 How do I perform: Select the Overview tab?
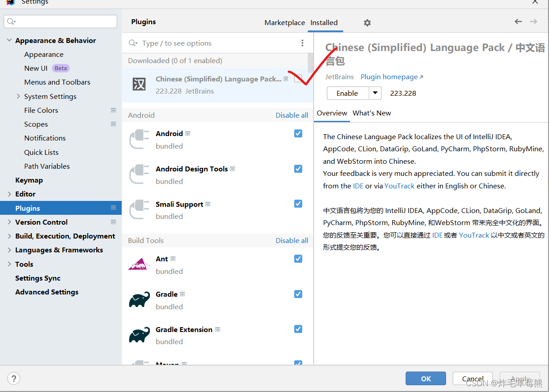point(332,113)
